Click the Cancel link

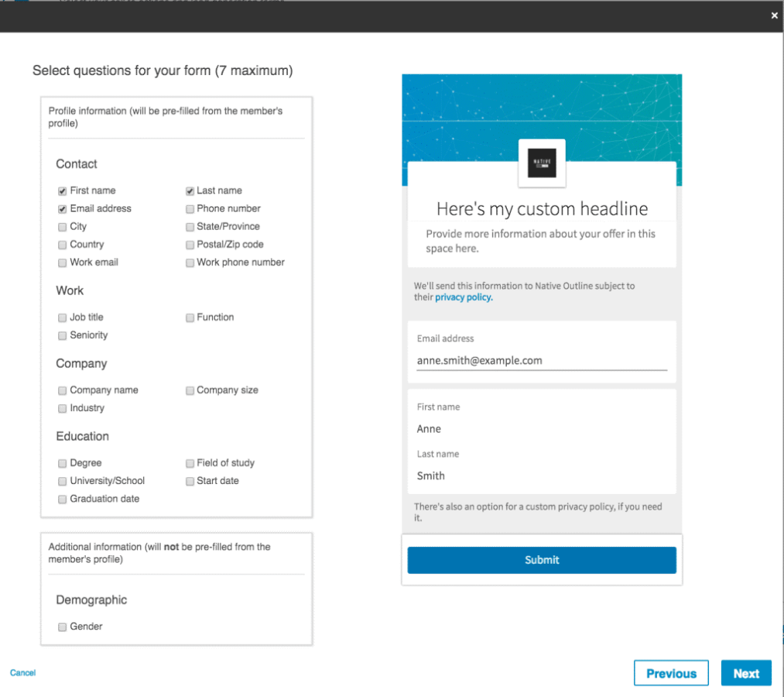pyautogui.click(x=22, y=672)
